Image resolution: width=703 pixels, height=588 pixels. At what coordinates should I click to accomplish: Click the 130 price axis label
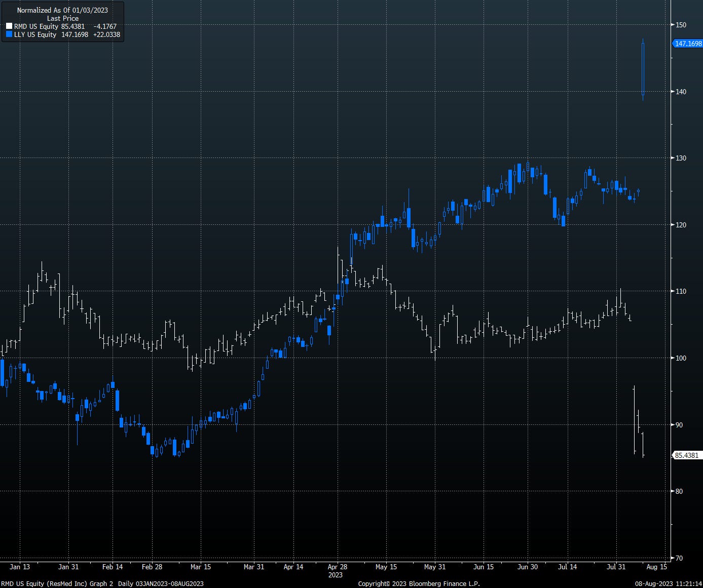[680, 158]
